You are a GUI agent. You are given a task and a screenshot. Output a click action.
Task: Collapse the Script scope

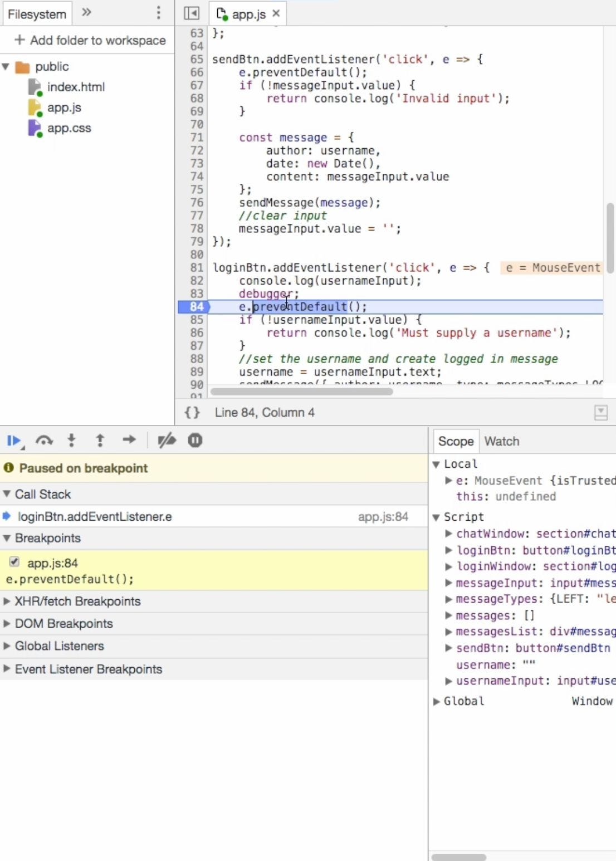point(437,517)
